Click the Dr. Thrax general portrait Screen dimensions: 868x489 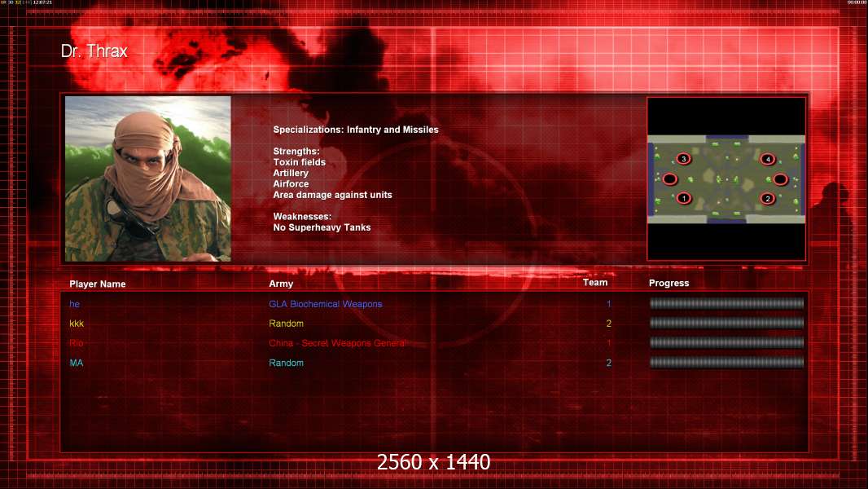(x=148, y=178)
